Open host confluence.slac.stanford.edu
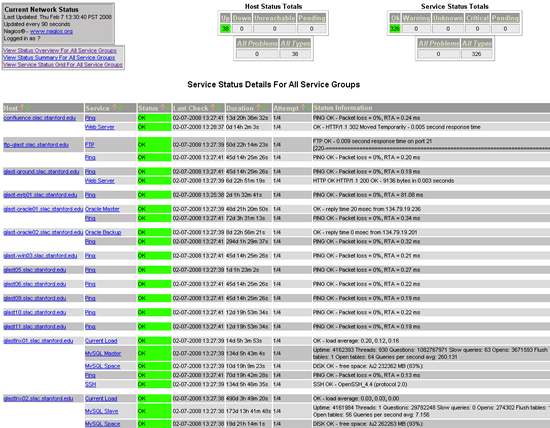550x428 pixels. coord(40,118)
